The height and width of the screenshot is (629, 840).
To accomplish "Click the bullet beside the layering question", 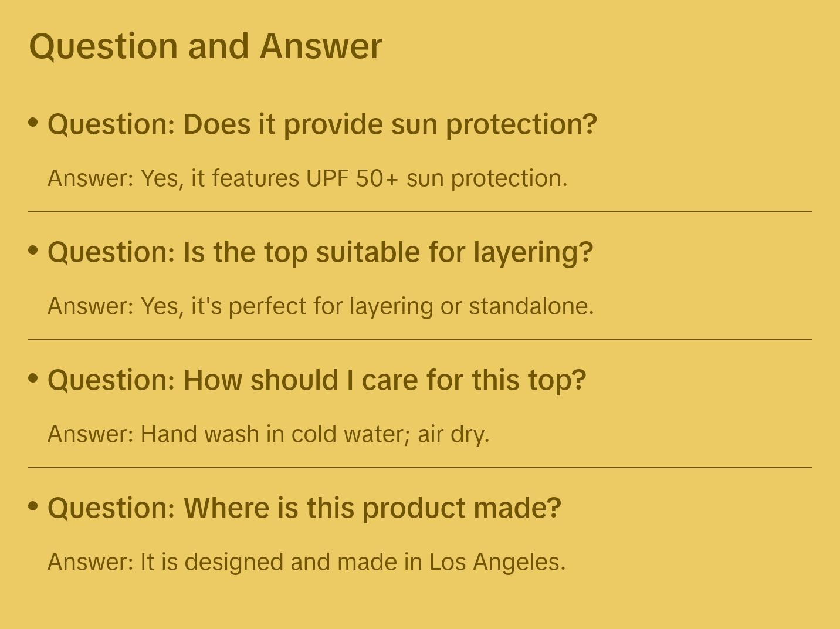I will point(33,250).
